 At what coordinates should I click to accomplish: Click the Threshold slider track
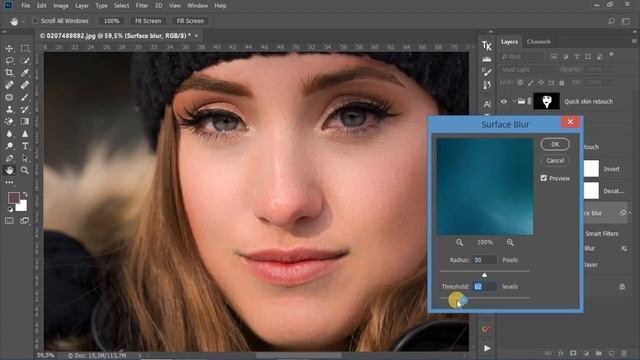(485, 298)
